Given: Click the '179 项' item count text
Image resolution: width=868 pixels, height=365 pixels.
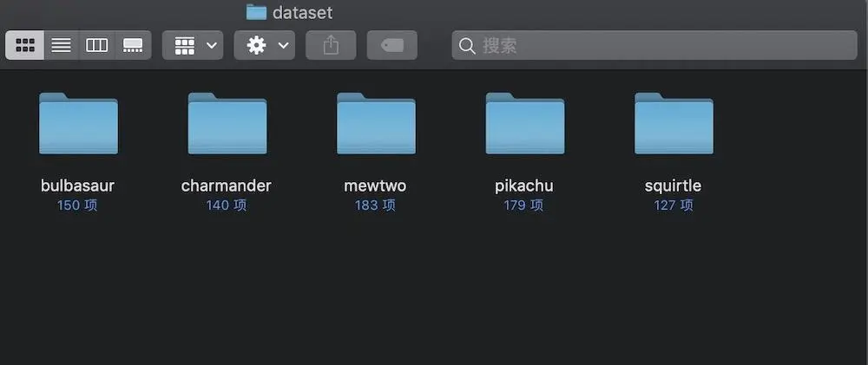Looking at the screenshot, I should tap(523, 205).
